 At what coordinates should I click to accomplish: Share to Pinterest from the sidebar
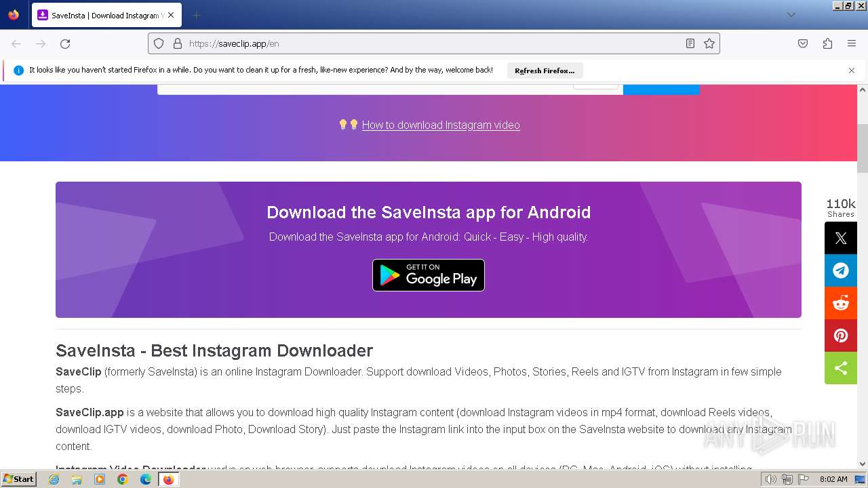pos(841,335)
